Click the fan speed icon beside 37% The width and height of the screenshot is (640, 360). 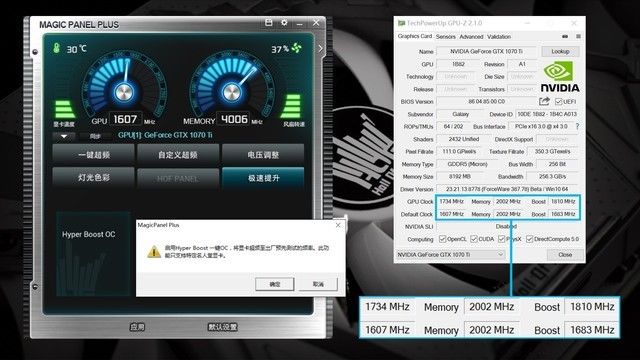[297, 48]
